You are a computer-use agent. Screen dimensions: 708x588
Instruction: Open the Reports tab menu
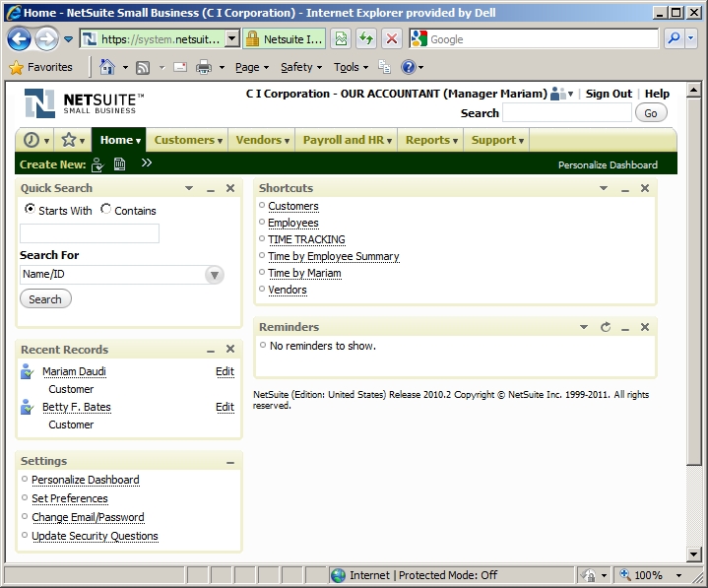click(x=431, y=140)
